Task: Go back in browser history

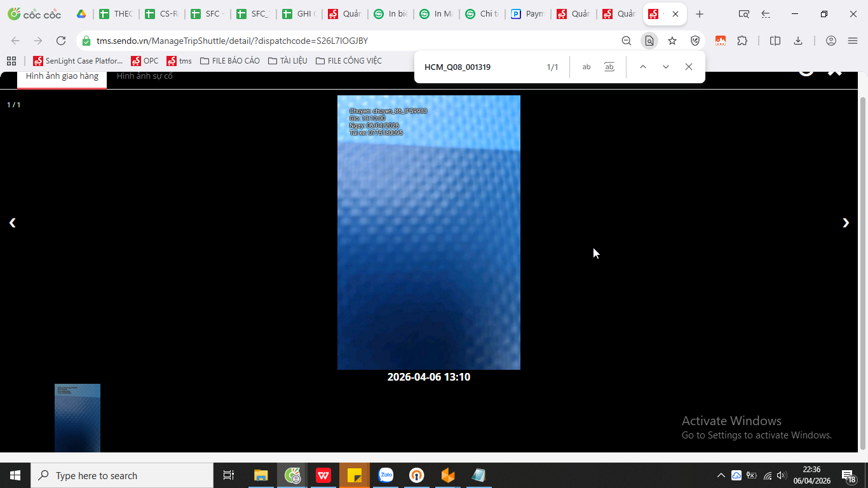Action: click(15, 41)
